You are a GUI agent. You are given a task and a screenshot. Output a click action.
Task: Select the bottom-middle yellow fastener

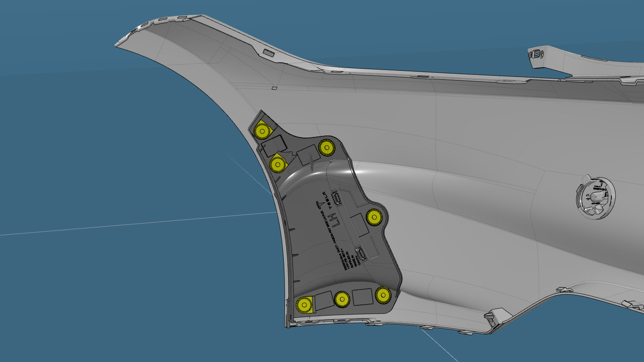tap(342, 299)
